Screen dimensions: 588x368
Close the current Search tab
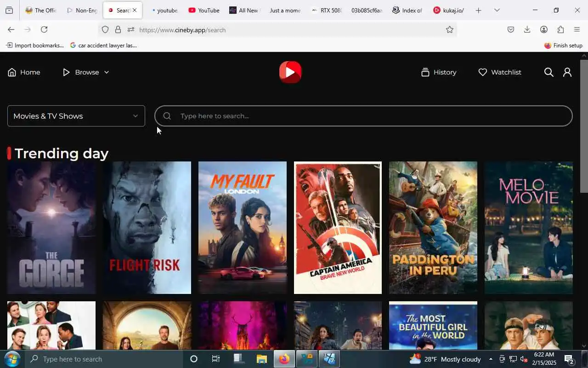[x=135, y=10]
